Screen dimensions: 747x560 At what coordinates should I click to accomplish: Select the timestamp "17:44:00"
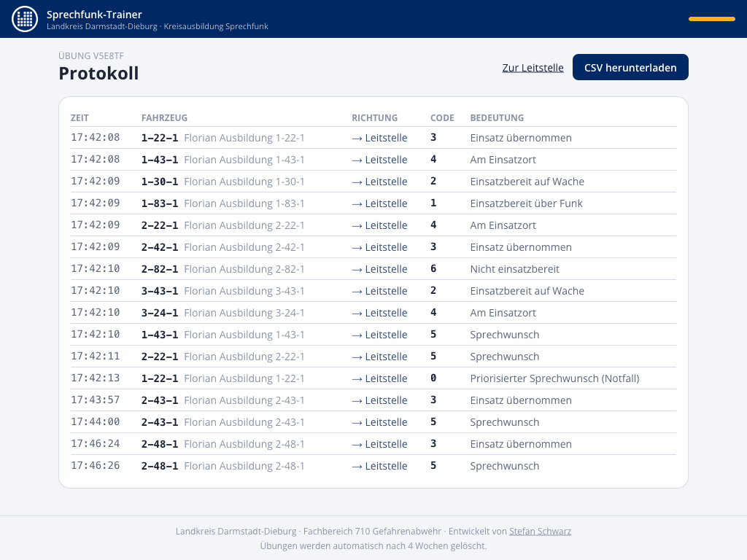point(96,422)
